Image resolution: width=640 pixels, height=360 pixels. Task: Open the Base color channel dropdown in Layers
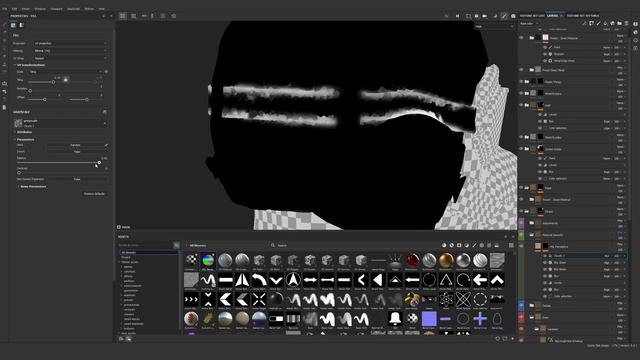point(529,24)
